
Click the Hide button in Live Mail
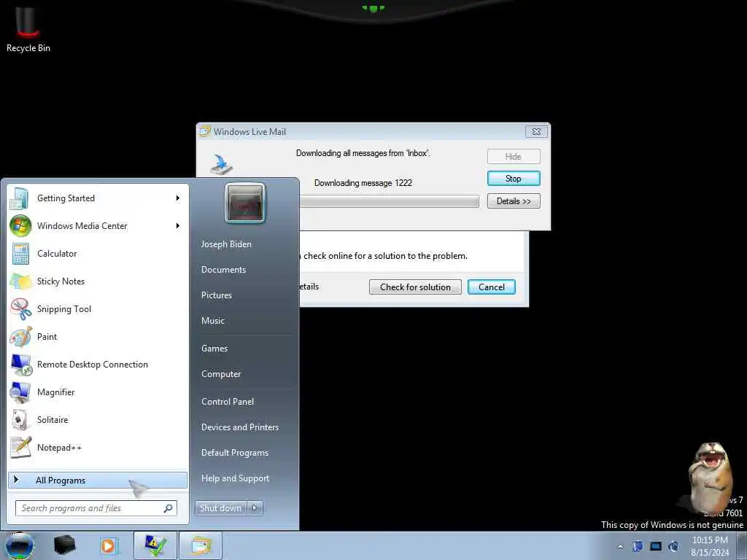514,157
